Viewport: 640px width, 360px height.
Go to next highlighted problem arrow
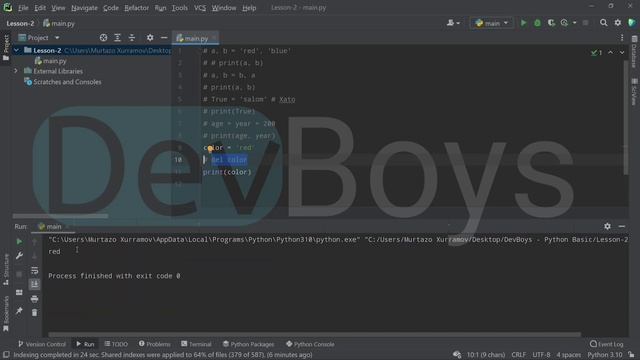pyautogui.click(x=622, y=52)
